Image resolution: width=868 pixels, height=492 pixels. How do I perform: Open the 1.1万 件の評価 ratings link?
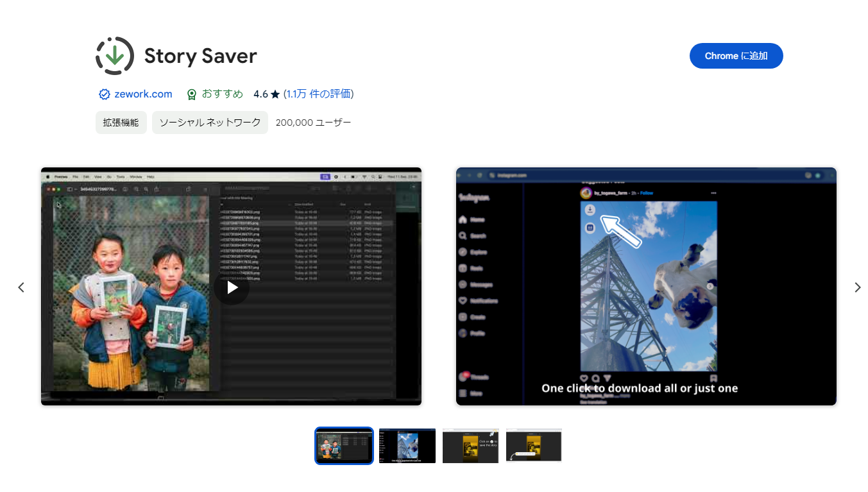tap(318, 94)
